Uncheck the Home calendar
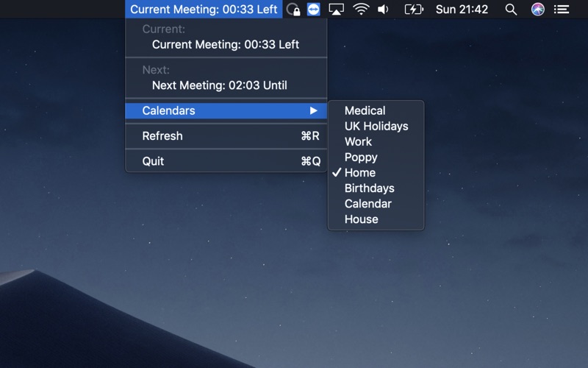This screenshot has height=368, width=588. [376, 173]
